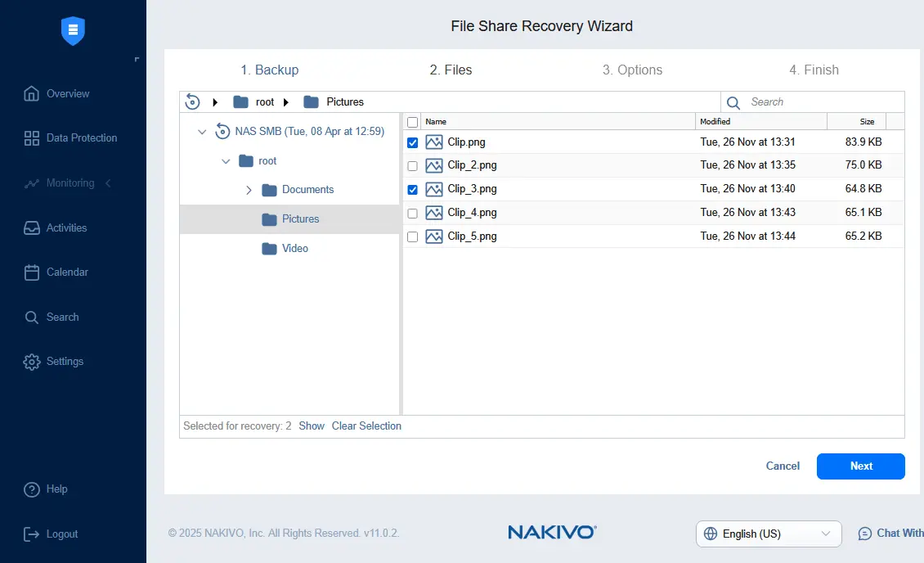Uncheck the Clip_3.png checkbox
The height and width of the screenshot is (563, 924).
coord(412,190)
